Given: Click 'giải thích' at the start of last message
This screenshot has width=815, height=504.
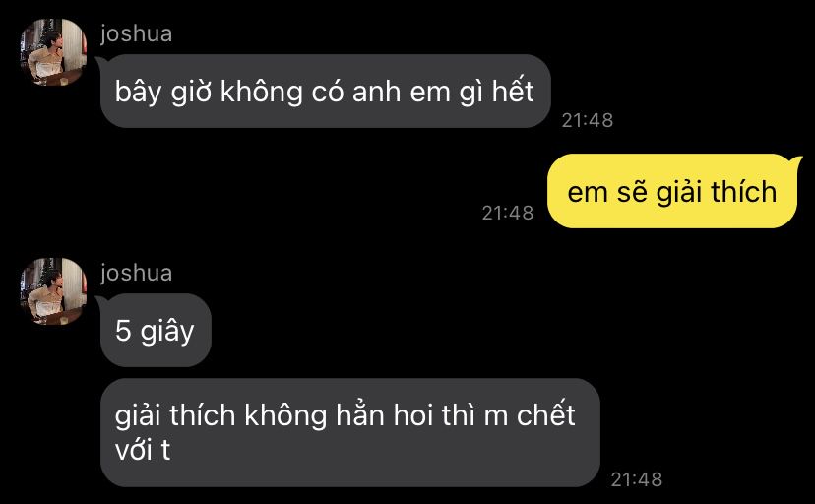Looking at the screenshot, I should (175, 416).
